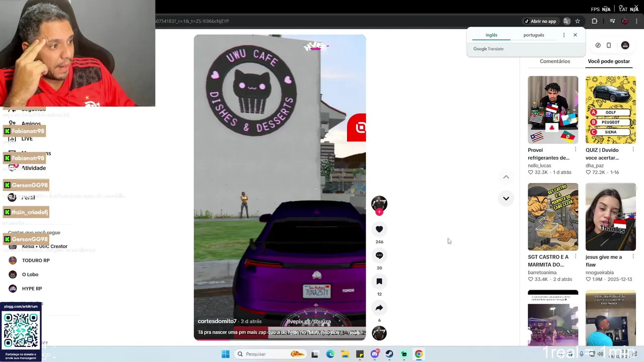Open Google Translate popup options menu
Screen dimensions: 644x362
pos(564,35)
